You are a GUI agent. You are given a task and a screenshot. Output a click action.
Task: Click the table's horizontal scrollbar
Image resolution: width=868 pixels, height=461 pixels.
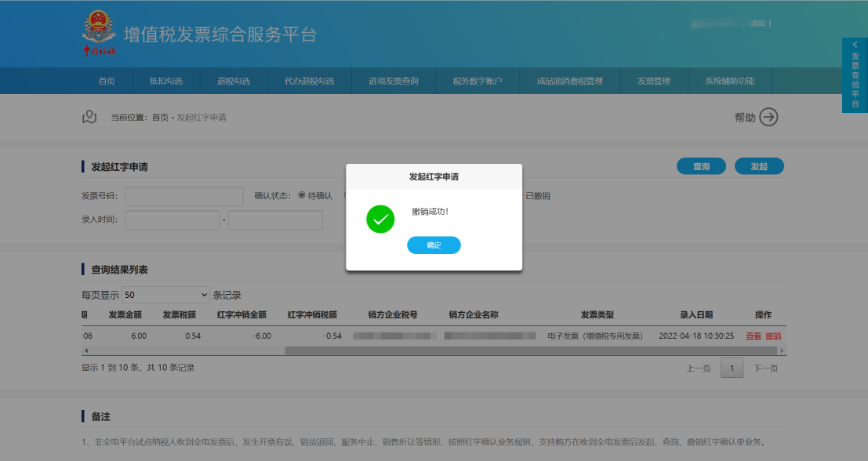point(470,350)
